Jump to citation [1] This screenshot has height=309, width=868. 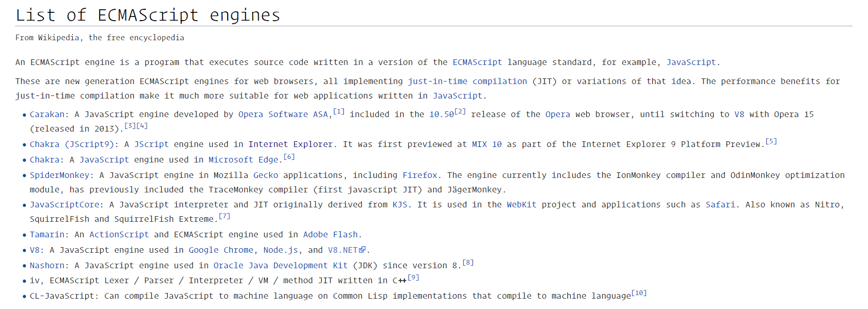(x=339, y=111)
